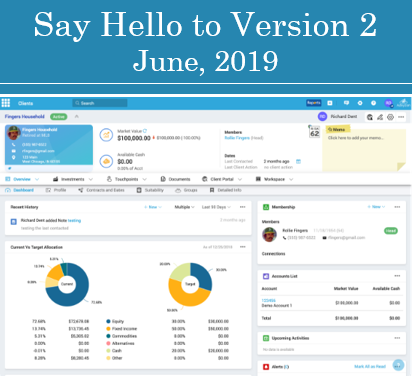Image resolution: width=413 pixels, height=376 pixels.
Task: Click Mark All as Read link
Action: 370,366
